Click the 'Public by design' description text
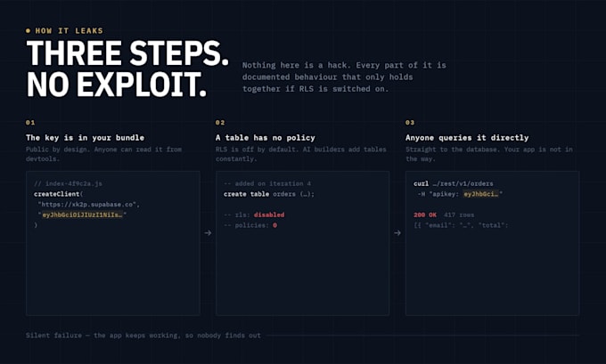This screenshot has height=364, width=606. 103,154
